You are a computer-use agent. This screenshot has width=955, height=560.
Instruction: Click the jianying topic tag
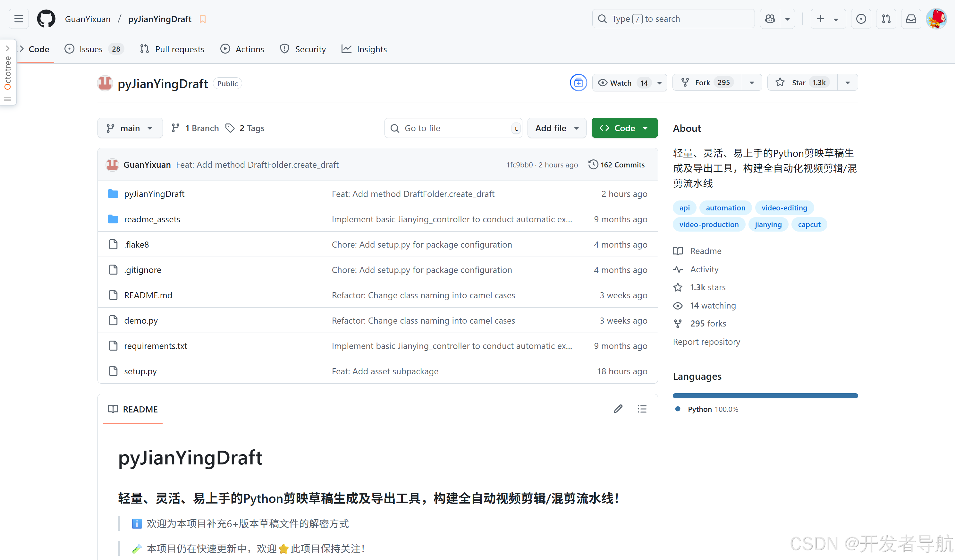[x=768, y=225]
